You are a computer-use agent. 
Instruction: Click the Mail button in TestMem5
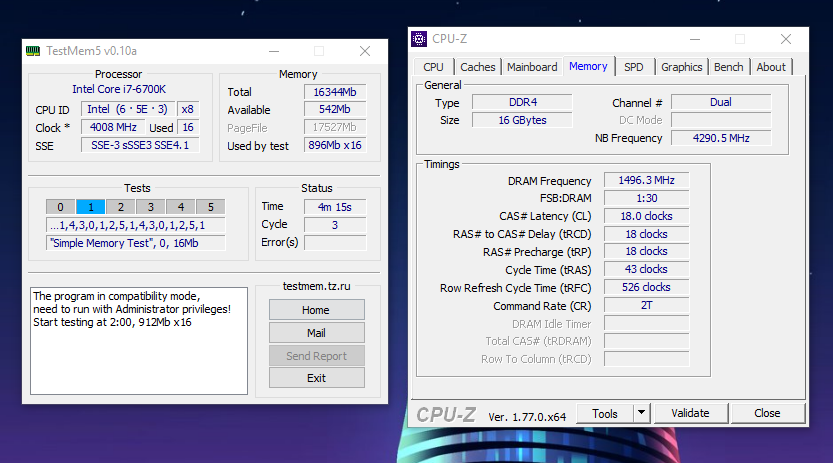point(316,333)
